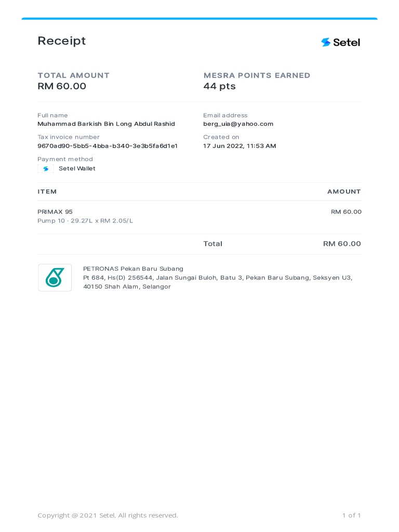Click the ITEM column header

pos(47,192)
